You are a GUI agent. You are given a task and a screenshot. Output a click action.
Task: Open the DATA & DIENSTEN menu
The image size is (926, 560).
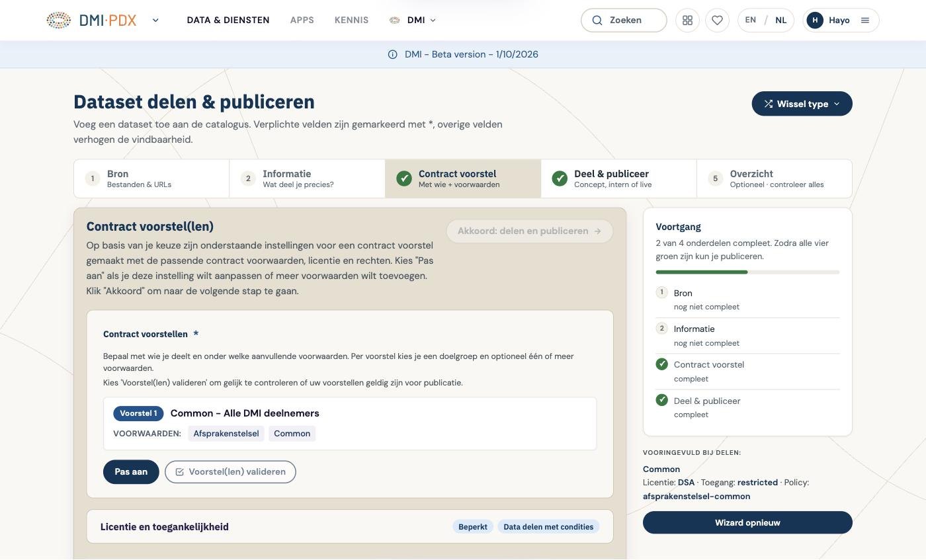[x=228, y=20]
